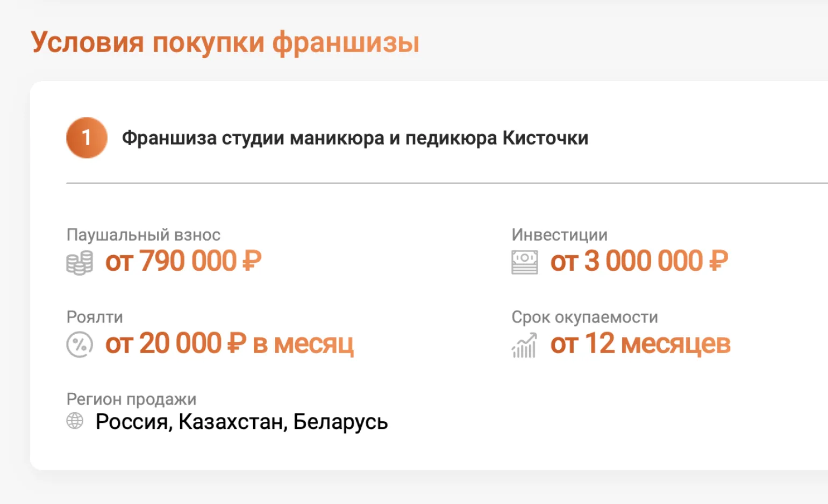Click the globe icon for sales region
Image resolution: width=828 pixels, height=504 pixels.
[75, 421]
